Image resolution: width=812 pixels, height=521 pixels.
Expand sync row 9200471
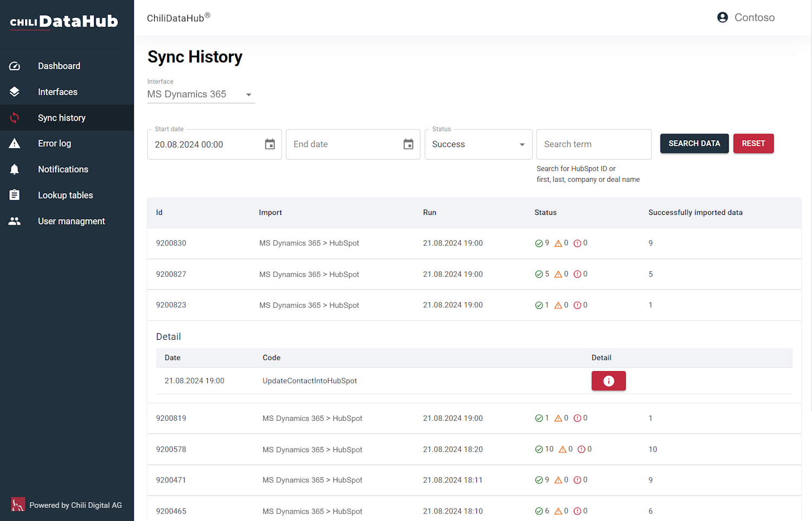tap(474, 480)
